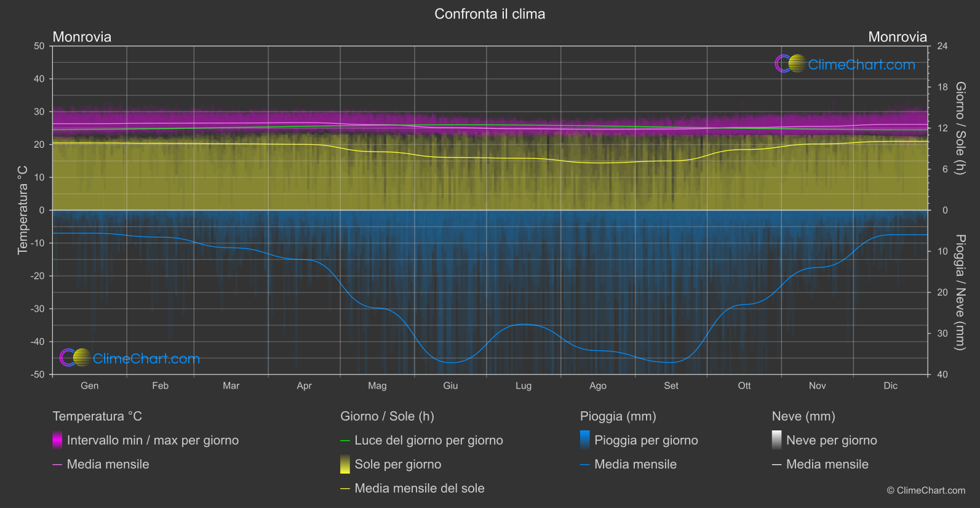Click the magenta min/max temperature legend swatch

coord(57,440)
